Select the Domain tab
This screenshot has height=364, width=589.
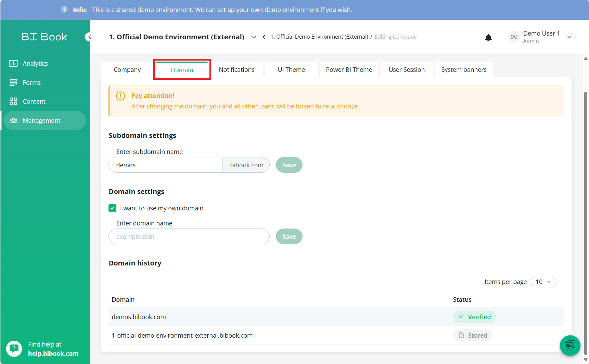(x=182, y=69)
